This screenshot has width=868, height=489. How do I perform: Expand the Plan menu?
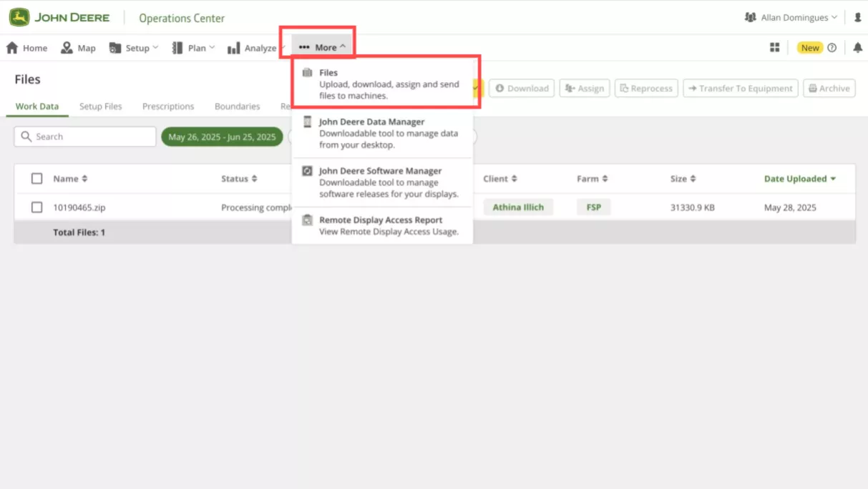click(x=193, y=48)
